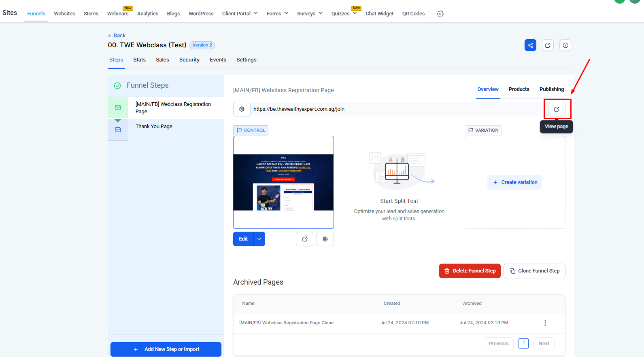Open page settings gear below control thumbnail
Image resolution: width=644 pixels, height=357 pixels.
tap(325, 239)
